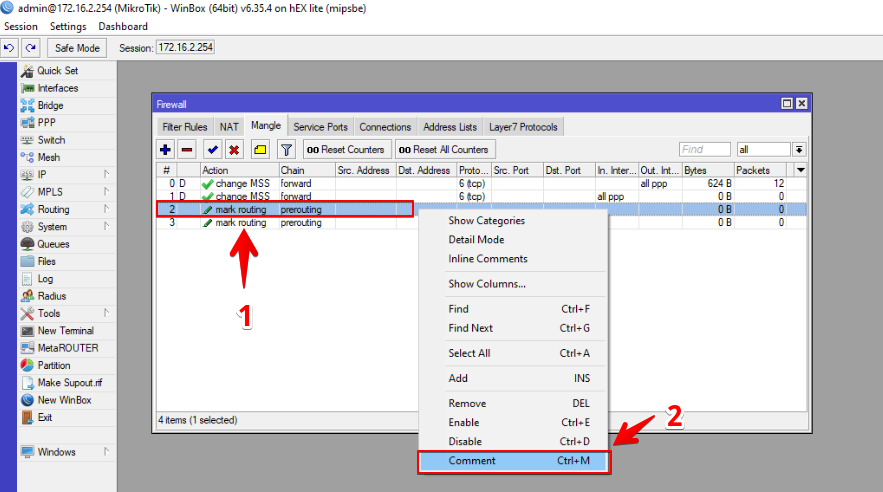Click the Disable (red X) toolbar button
883x492 pixels.
point(234,150)
